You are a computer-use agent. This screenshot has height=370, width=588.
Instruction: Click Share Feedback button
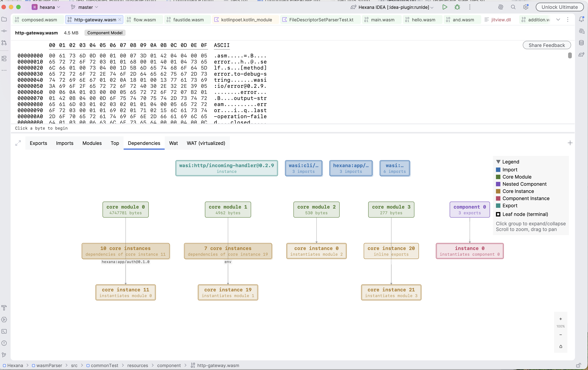(547, 45)
